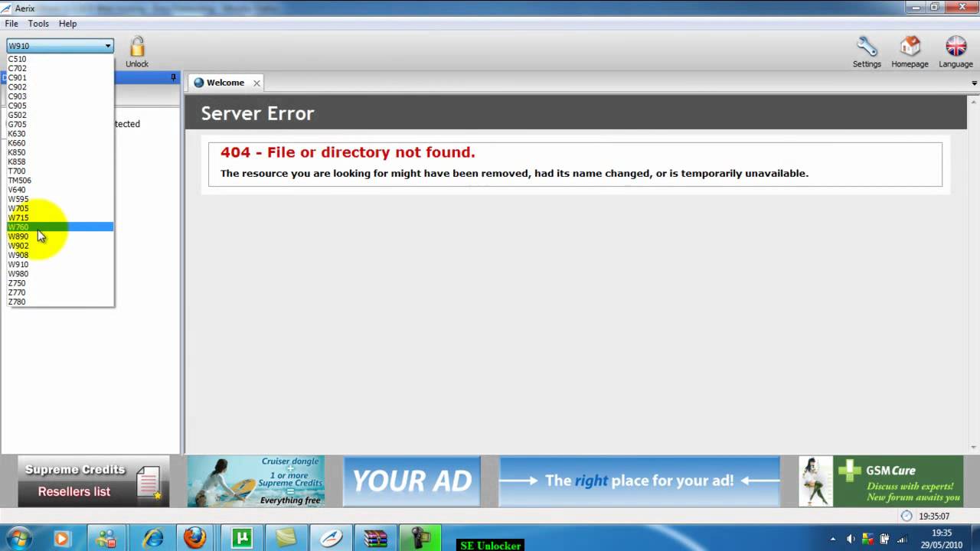Image resolution: width=980 pixels, height=551 pixels.
Task: Select Z750 in the model list
Action: [60, 283]
